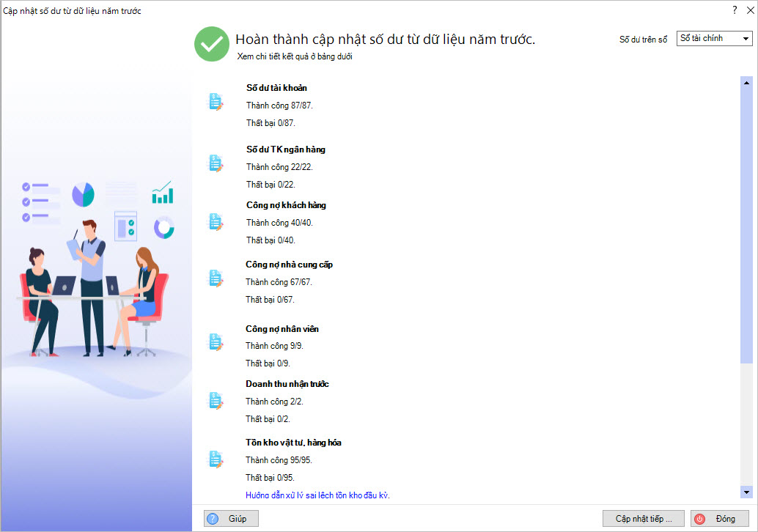Click the Đóng button

[x=719, y=518]
